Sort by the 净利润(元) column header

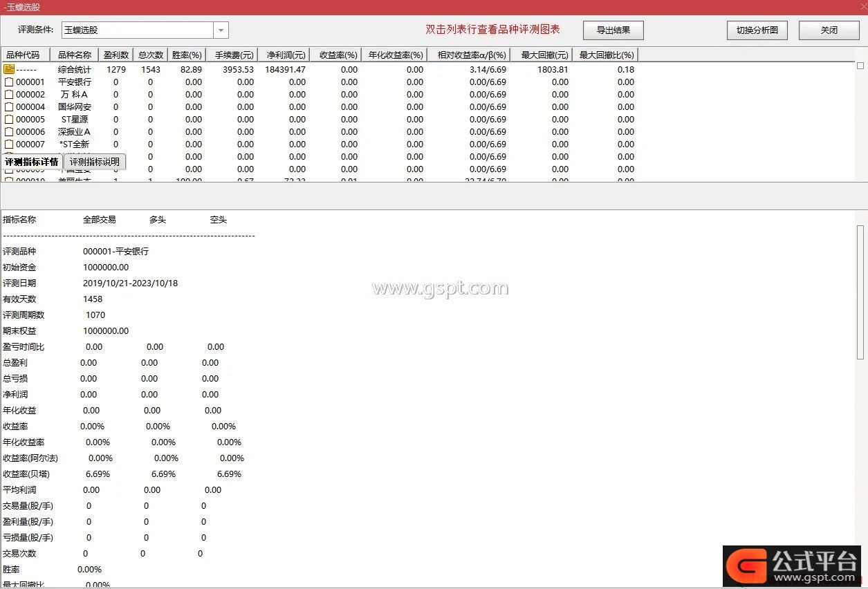(x=284, y=55)
